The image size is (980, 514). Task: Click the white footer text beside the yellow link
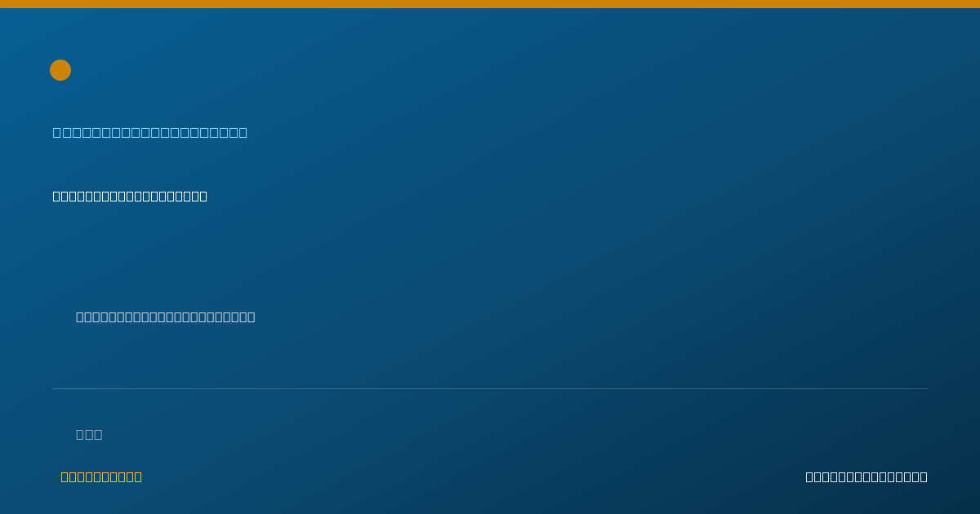click(x=866, y=476)
